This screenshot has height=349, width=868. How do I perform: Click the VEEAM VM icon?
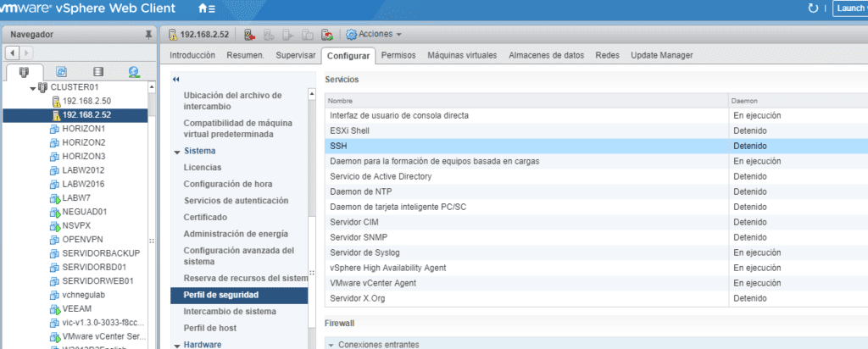[x=55, y=308]
